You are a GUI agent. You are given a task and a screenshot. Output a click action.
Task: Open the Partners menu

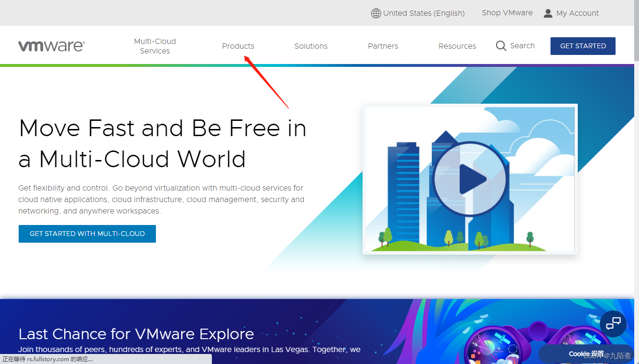[383, 46]
